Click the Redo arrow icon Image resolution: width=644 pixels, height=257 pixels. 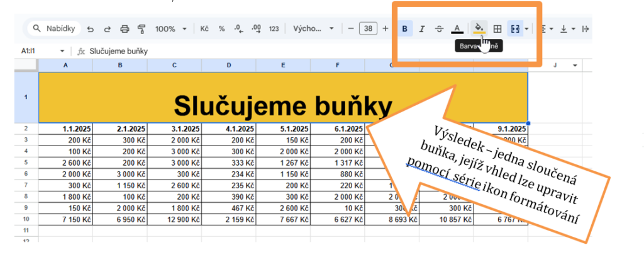pyautogui.click(x=107, y=29)
